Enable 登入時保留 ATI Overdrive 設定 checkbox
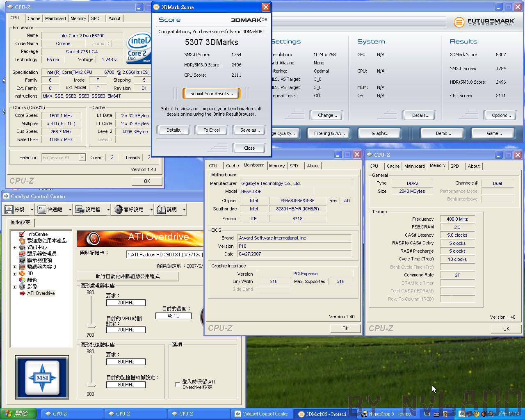Screen dimensions: 525x420 [x=178, y=384]
